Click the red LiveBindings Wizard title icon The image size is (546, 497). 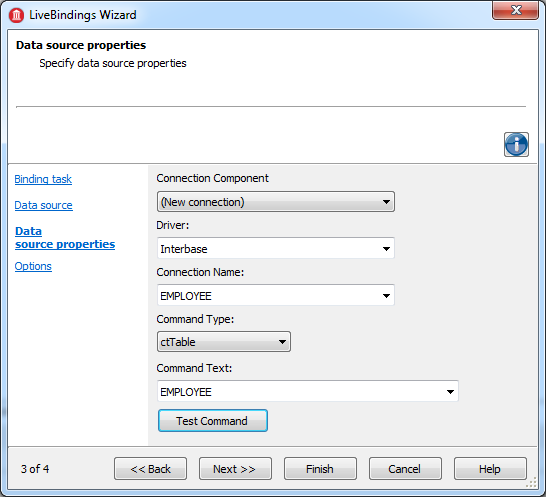16,15
